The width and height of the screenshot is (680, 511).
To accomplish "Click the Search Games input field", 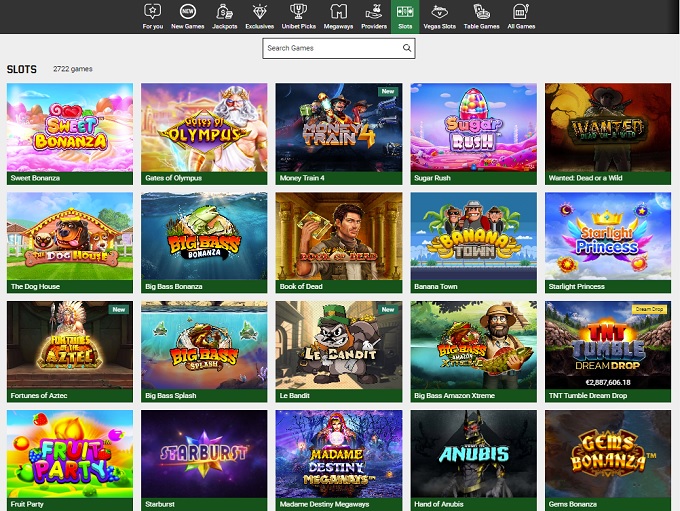I will point(330,48).
